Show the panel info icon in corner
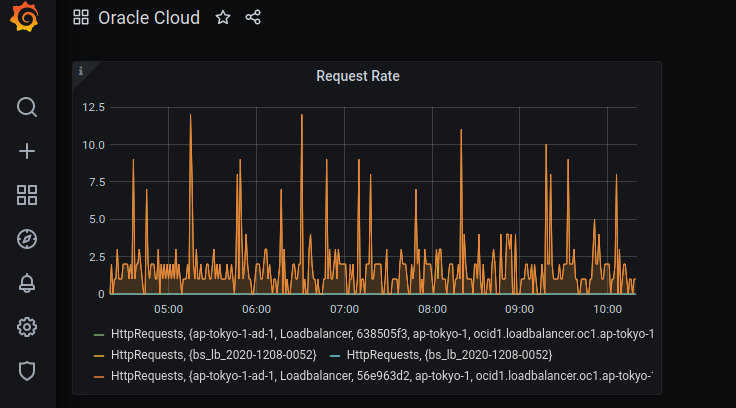This screenshot has width=736, height=408. tap(81, 71)
